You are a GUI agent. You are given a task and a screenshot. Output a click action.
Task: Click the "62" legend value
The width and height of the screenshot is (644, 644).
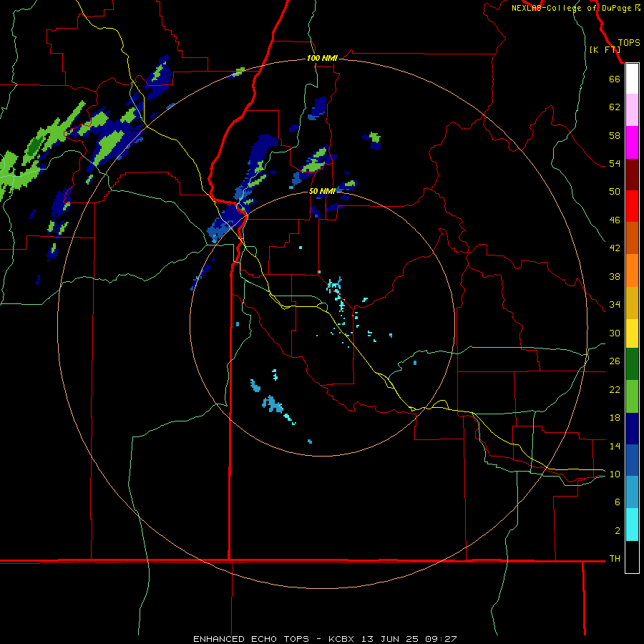(x=615, y=107)
